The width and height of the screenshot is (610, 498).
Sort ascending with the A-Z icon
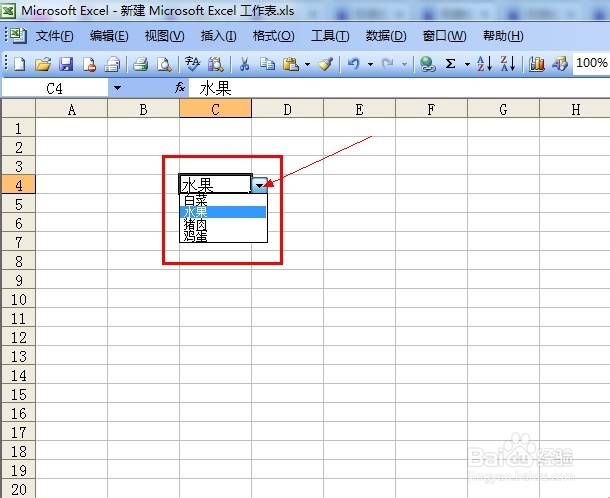484,63
